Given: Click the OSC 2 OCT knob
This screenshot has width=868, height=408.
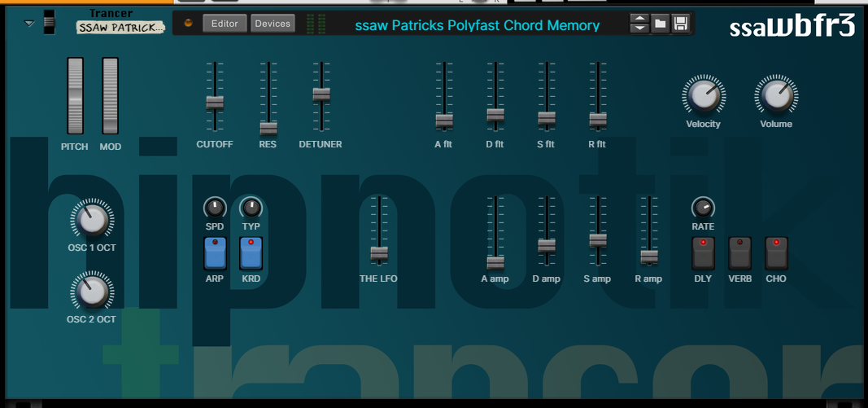Looking at the screenshot, I should [91, 291].
